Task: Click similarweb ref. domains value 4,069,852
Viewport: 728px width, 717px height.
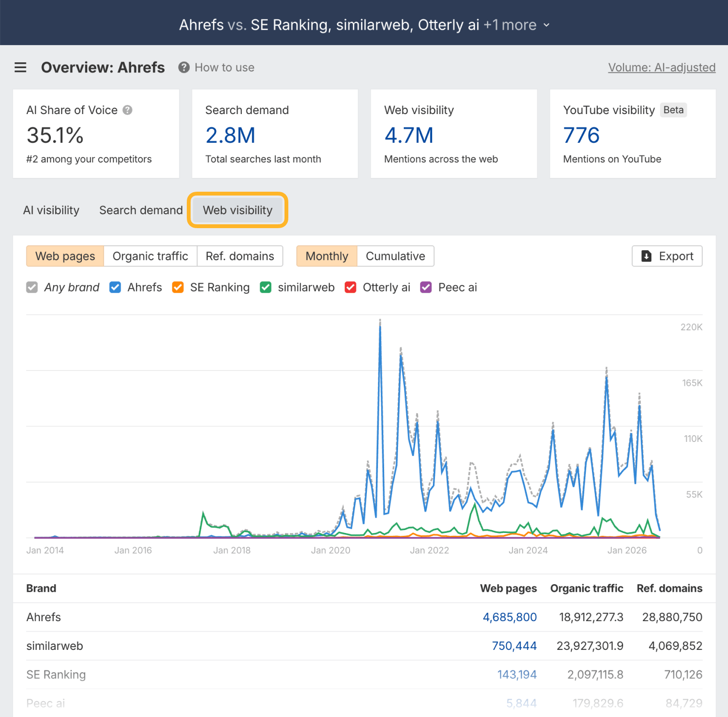Action: (675, 646)
